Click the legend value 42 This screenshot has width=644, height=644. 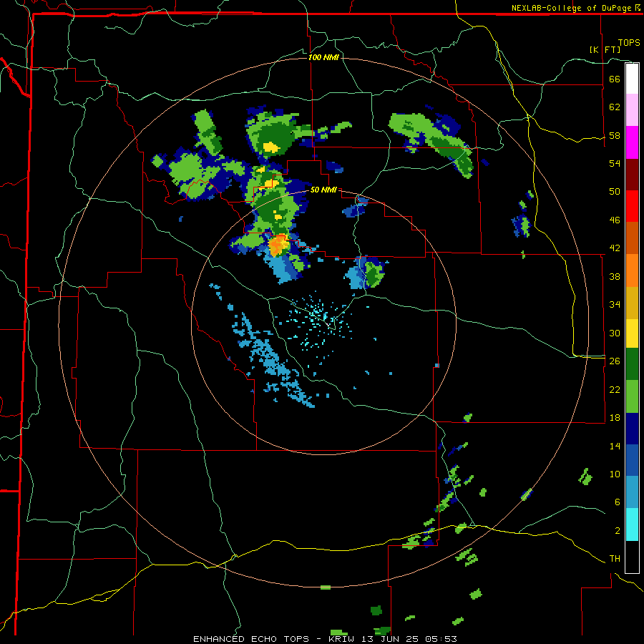coord(615,248)
